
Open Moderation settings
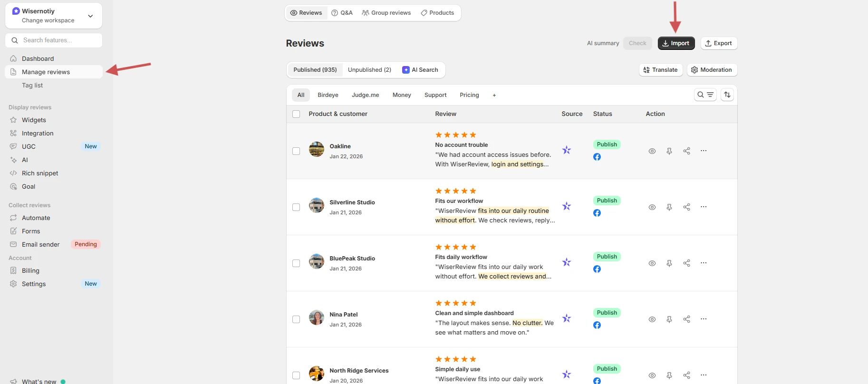pos(712,70)
